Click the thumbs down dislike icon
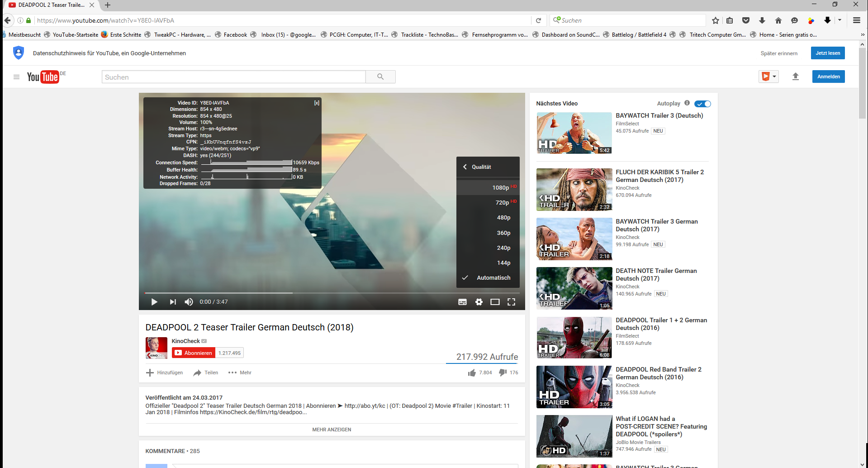Viewport: 868px width, 468px height. pyautogui.click(x=503, y=372)
